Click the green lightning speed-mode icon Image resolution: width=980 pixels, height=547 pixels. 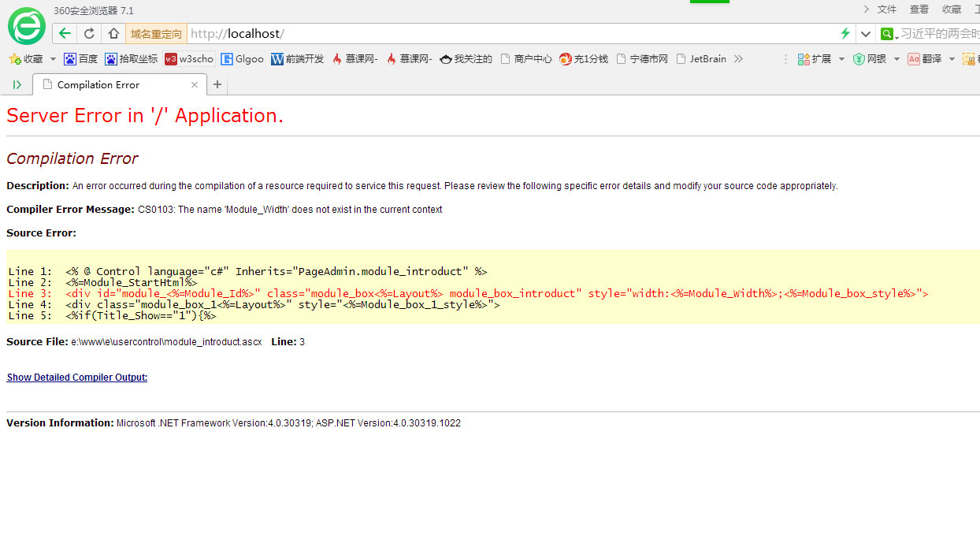[x=845, y=33]
